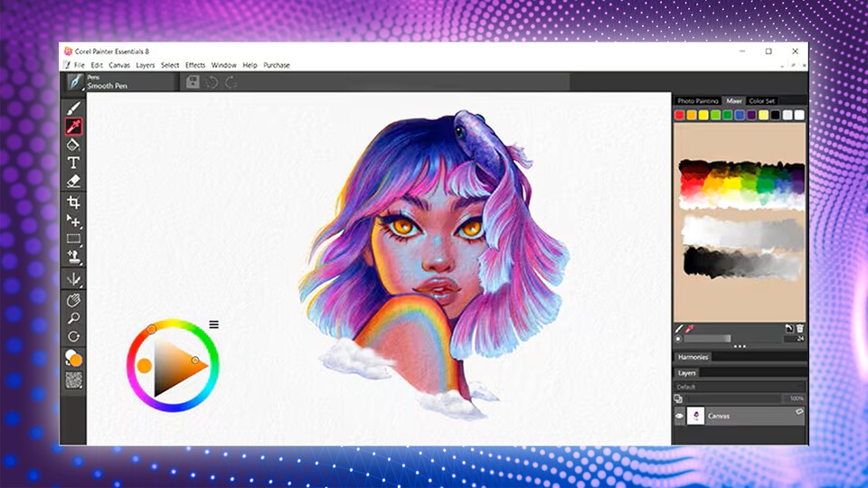This screenshot has width=868, height=488.
Task: Select the Mixer Sample Color dropper icon
Action: 690,329
